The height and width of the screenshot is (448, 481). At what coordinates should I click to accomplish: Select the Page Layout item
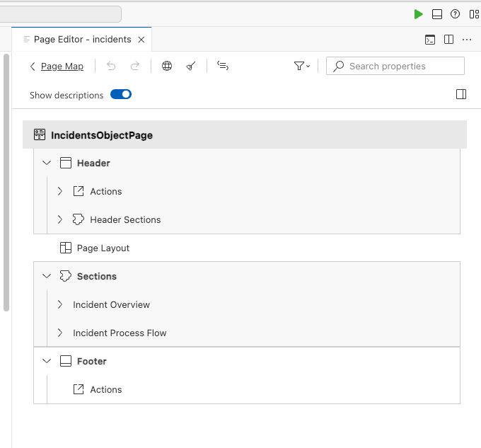103,248
